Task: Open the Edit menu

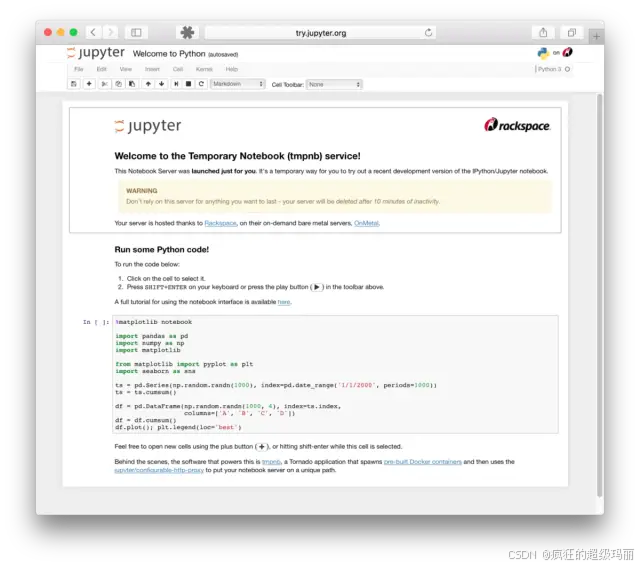Action: click(x=102, y=69)
